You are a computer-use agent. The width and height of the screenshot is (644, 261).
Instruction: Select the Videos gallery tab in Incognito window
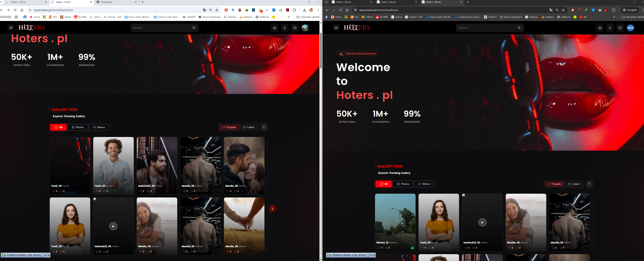(424, 184)
